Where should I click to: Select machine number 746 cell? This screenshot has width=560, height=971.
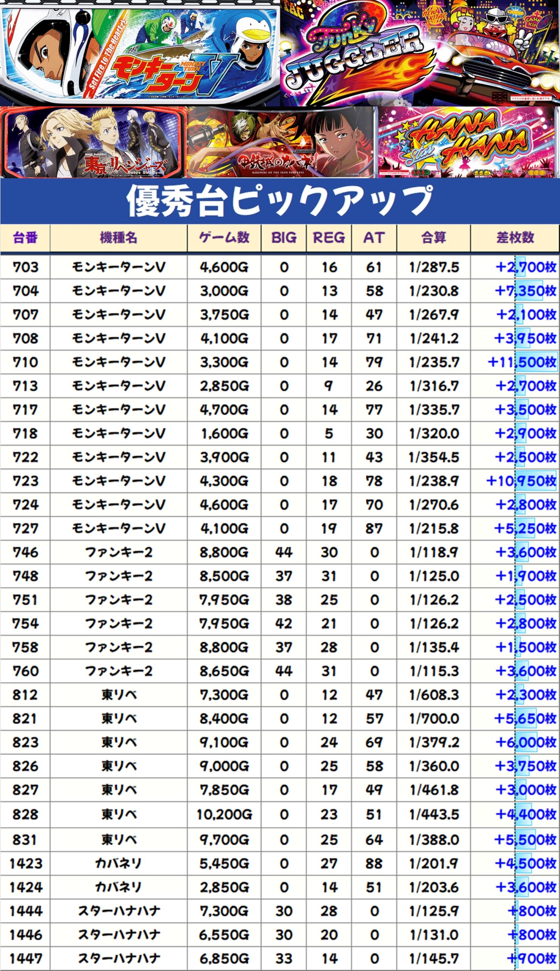[25, 552]
